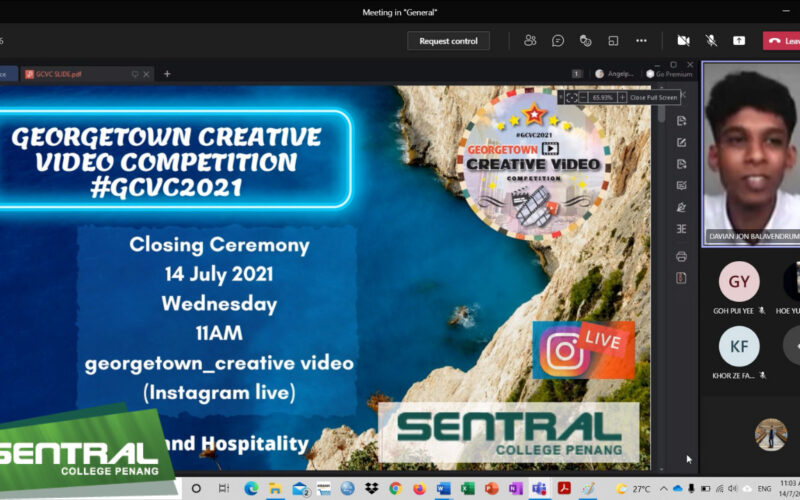Open breakout rooms icon
The image size is (800, 500).
613,40
